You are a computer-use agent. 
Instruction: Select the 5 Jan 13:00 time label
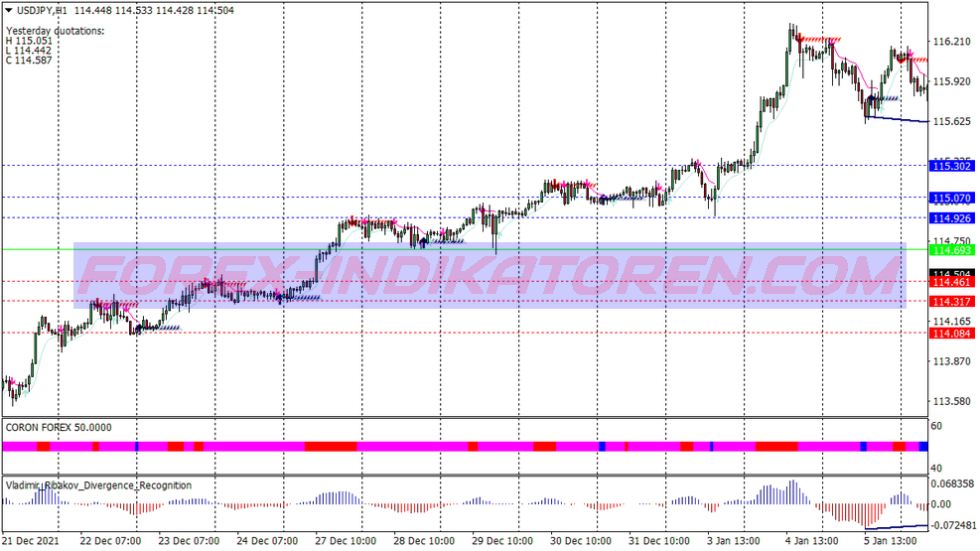coord(890,541)
